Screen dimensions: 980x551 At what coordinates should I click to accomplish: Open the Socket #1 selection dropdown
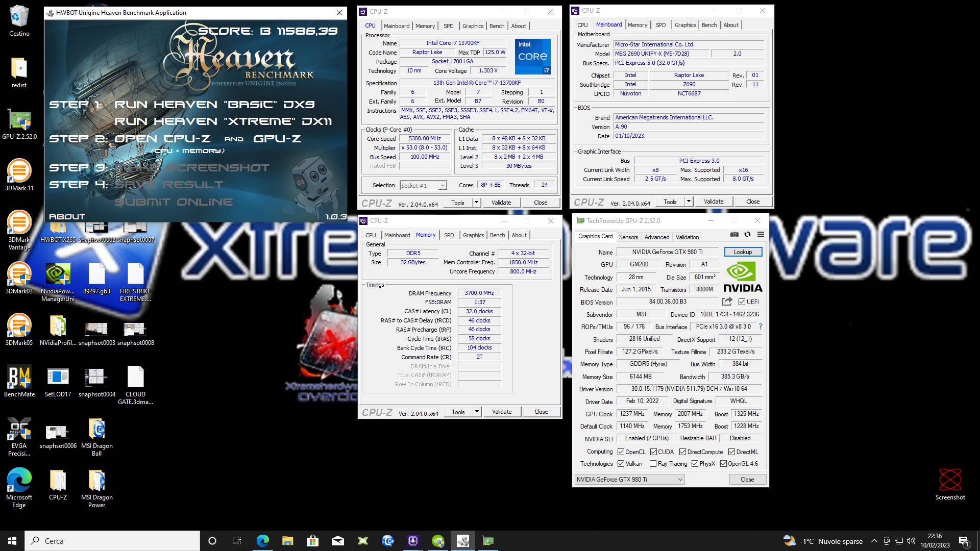coord(423,186)
